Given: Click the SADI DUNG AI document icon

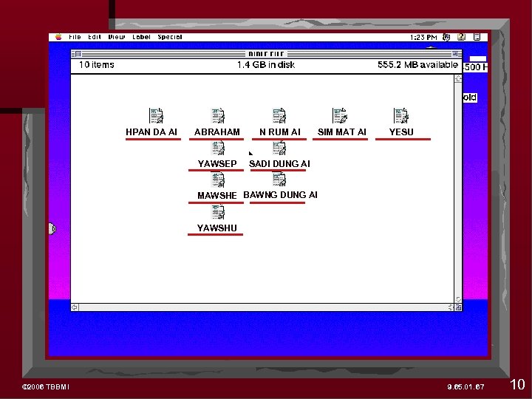Looking at the screenshot, I should click(x=279, y=149).
